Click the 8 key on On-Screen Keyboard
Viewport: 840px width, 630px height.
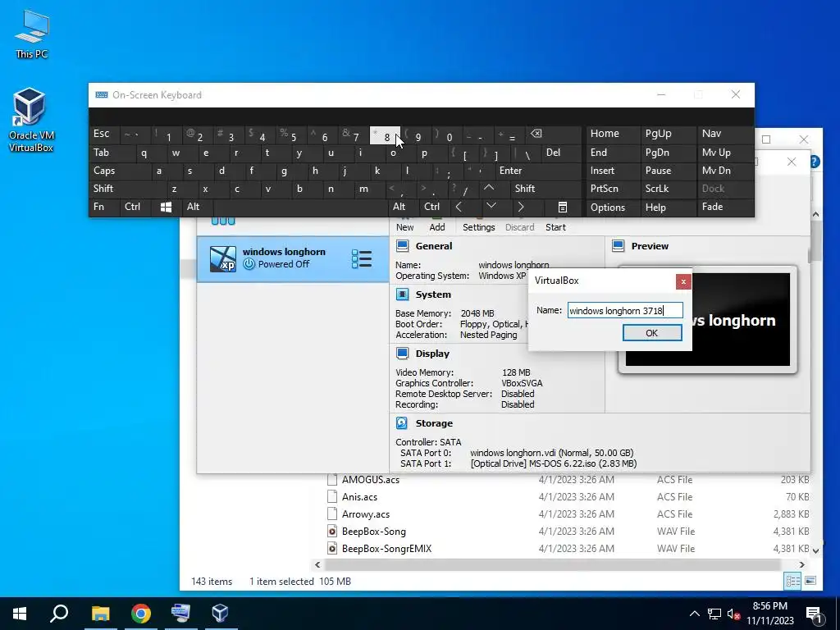[385, 135]
